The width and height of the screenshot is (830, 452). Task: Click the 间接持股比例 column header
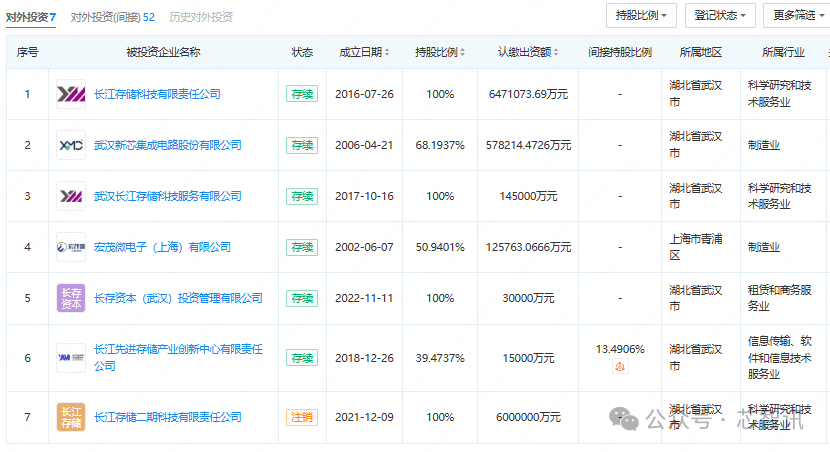pyautogui.click(x=620, y=52)
